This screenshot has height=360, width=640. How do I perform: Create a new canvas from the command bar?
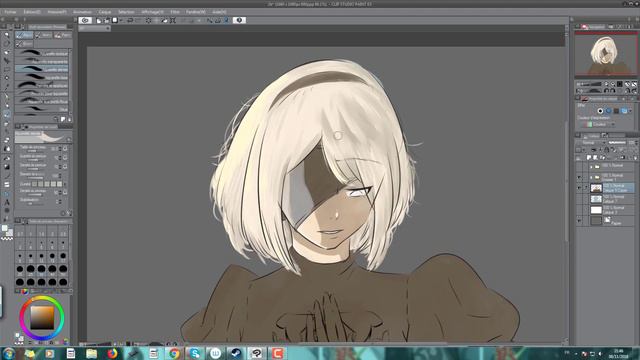99,20
